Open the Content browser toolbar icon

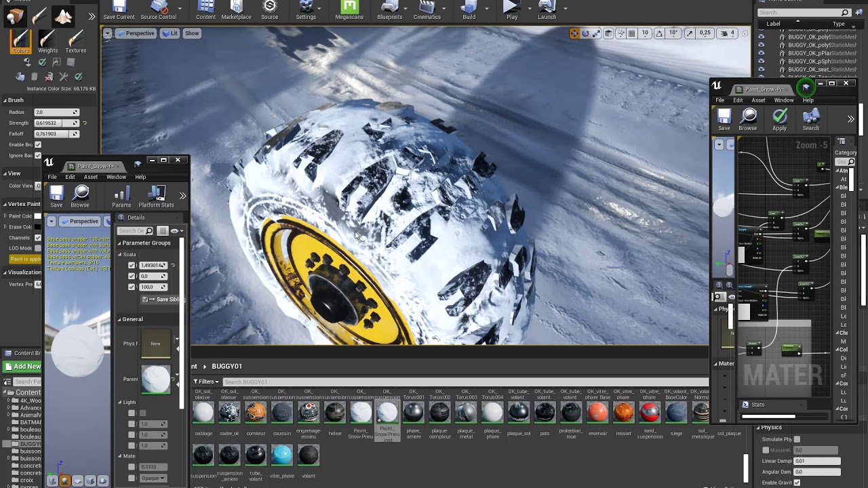pyautogui.click(x=205, y=10)
